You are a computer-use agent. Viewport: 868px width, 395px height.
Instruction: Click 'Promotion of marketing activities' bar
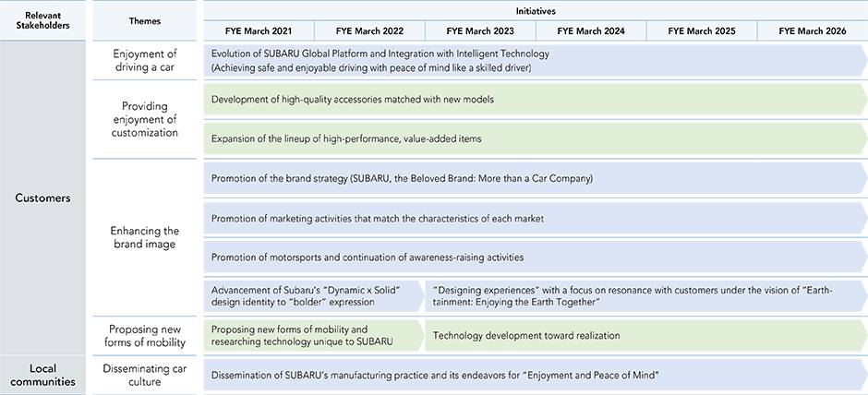pos(536,218)
